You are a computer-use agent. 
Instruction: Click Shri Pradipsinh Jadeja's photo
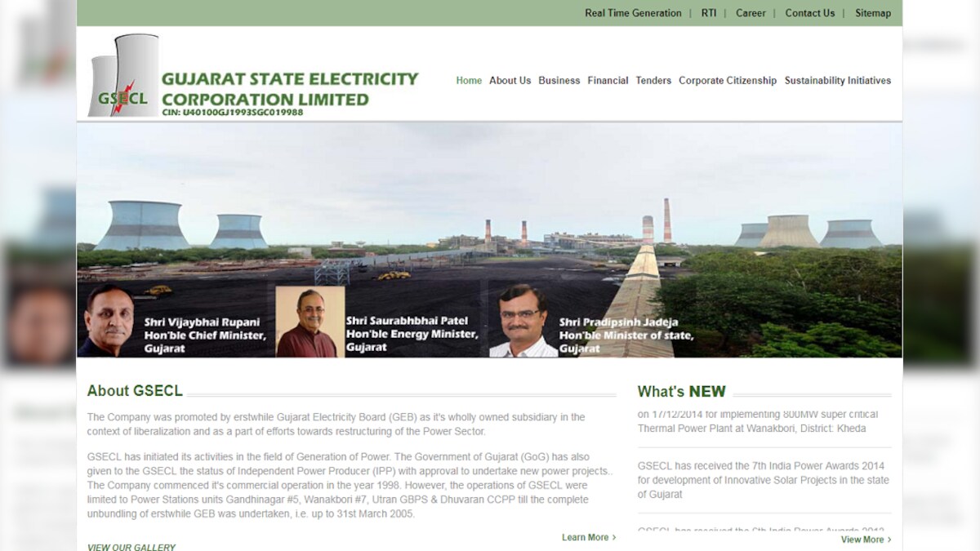click(x=523, y=322)
